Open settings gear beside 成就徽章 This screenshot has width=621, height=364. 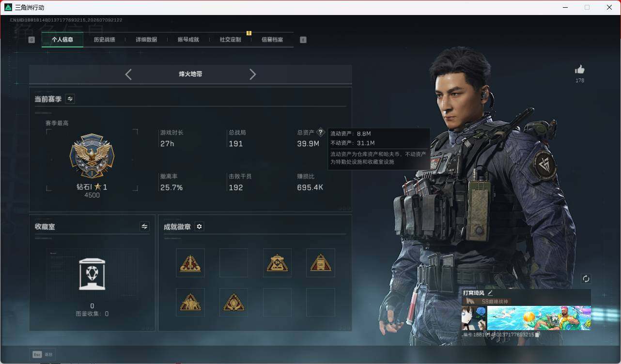pyautogui.click(x=199, y=227)
